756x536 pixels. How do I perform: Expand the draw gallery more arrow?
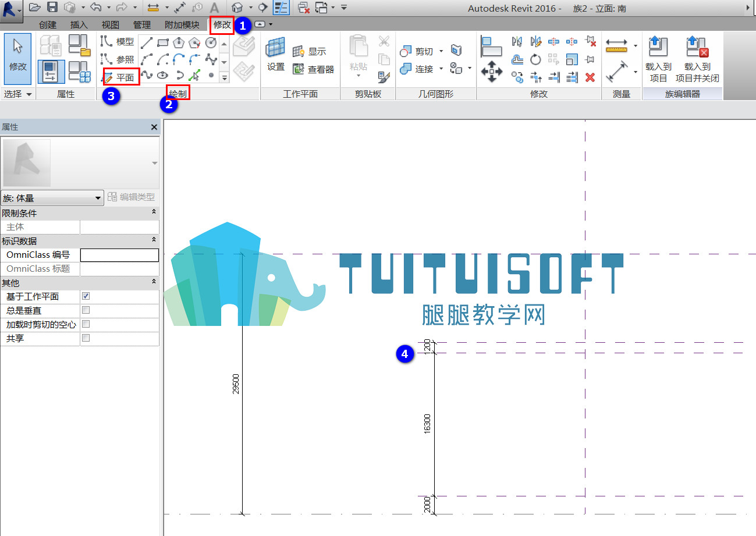tap(224, 76)
